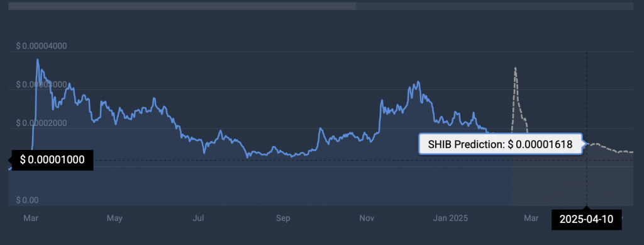This screenshot has width=644, height=245.
Task: Click the $ 0.00 axis label
Action: pos(27,200)
